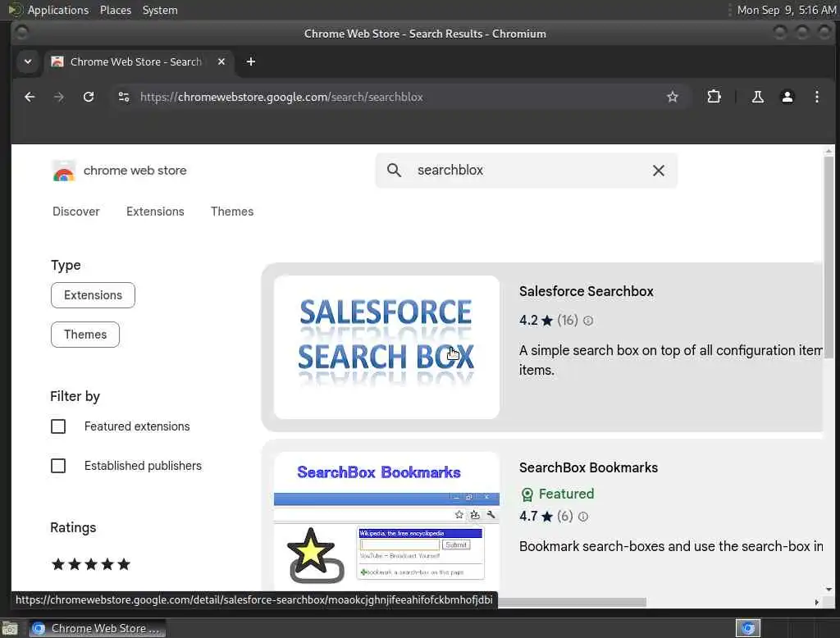Click the 4.2 rating of Salesforce Searchbox

click(x=536, y=321)
